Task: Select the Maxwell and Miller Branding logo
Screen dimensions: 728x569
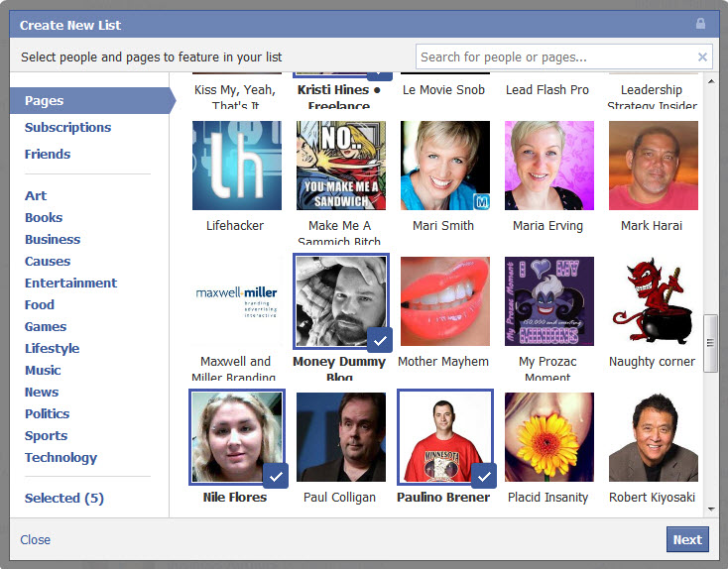Action: click(237, 301)
